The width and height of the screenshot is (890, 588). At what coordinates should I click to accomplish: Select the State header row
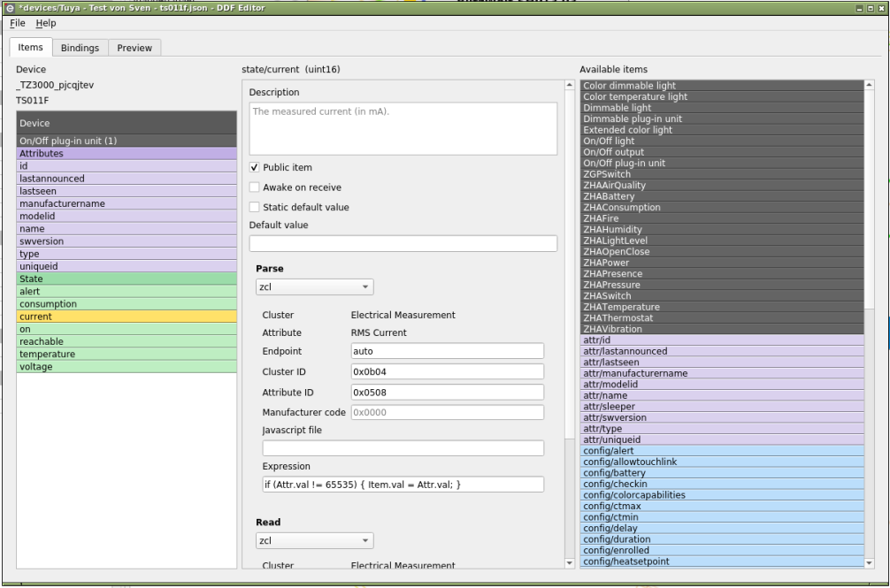127,279
